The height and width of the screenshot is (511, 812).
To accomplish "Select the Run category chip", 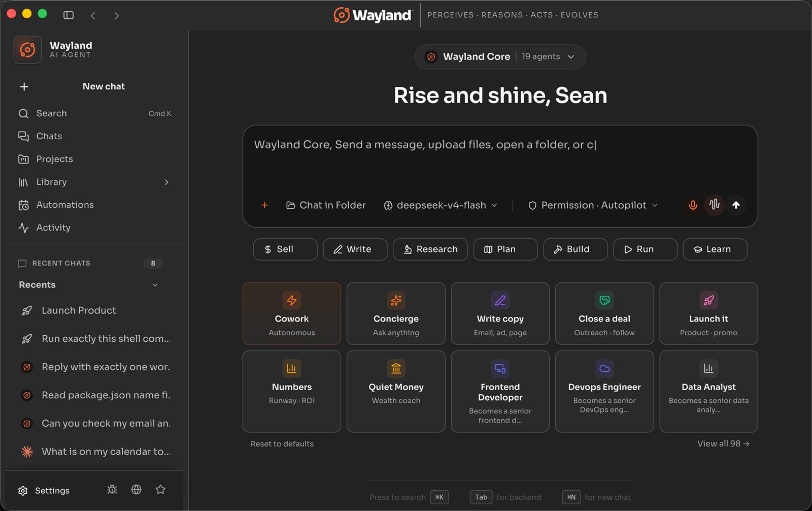I will 645,249.
